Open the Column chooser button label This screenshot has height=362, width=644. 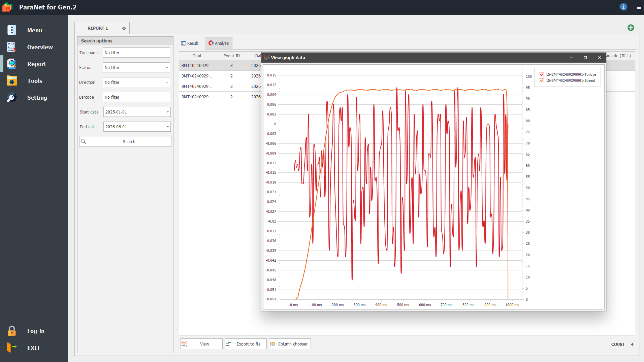click(293, 344)
